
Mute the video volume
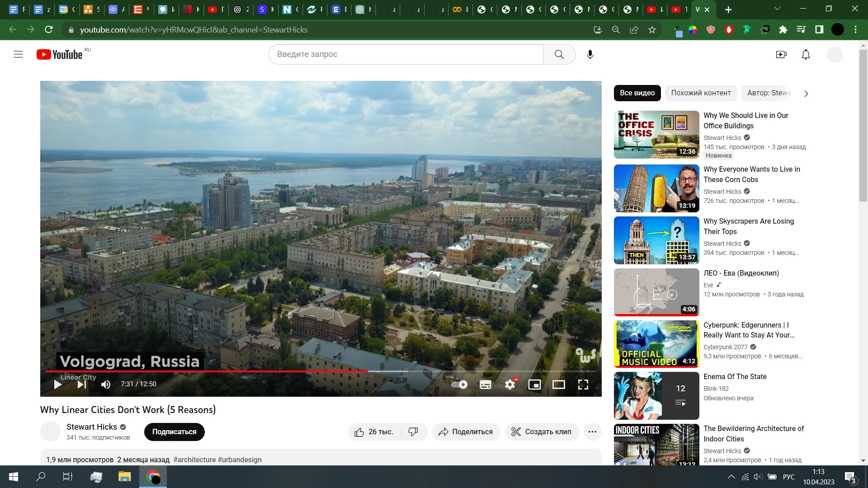point(106,385)
